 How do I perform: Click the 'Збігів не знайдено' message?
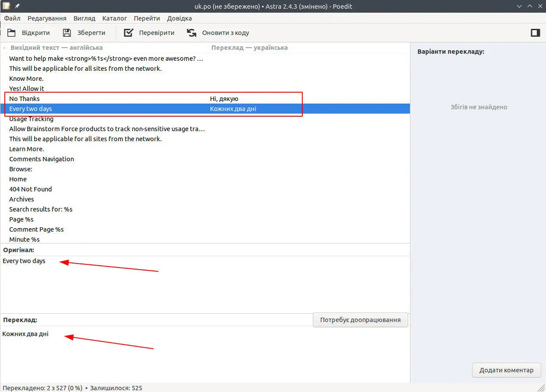(x=479, y=107)
